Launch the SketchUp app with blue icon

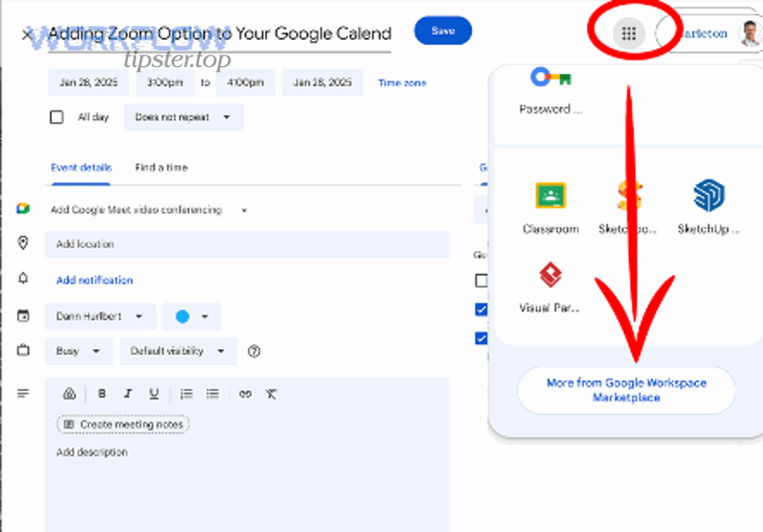click(709, 208)
